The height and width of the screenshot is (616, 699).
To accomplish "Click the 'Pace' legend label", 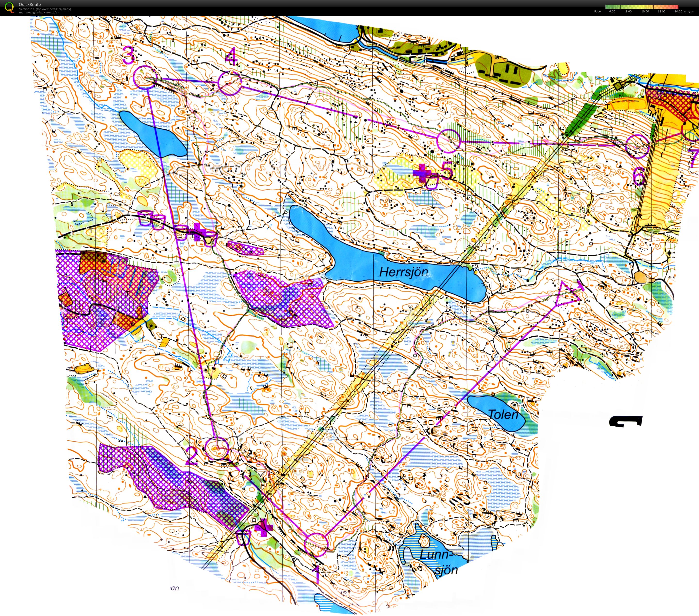I will point(597,11).
